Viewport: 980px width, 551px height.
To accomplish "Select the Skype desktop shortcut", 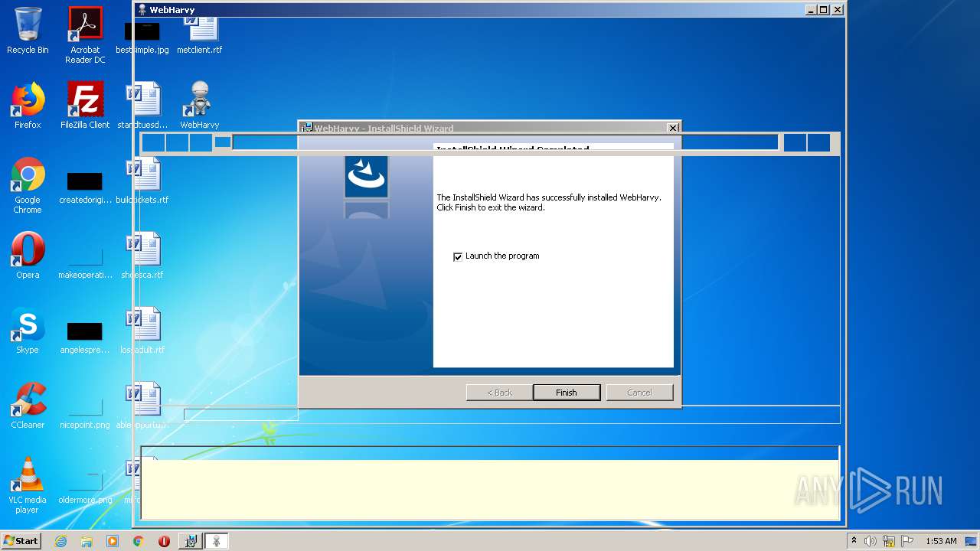I will point(28,331).
